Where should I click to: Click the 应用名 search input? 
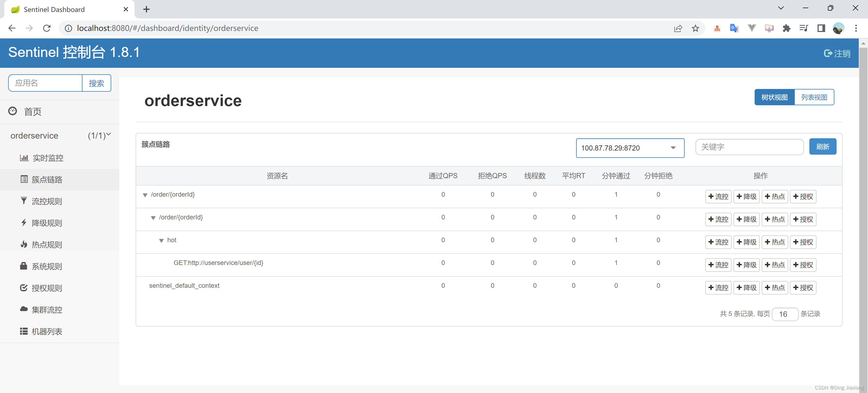point(45,83)
